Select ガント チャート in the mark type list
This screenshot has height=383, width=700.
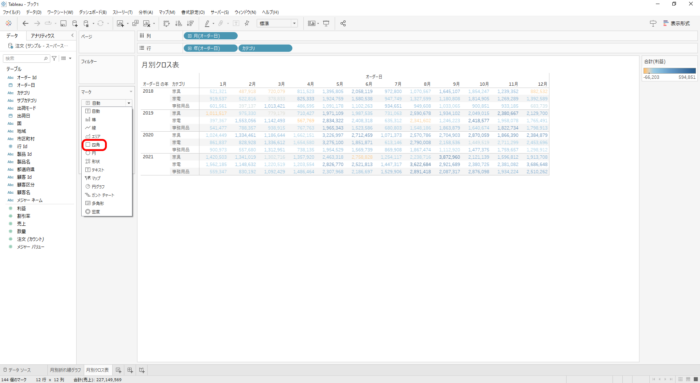tap(107, 195)
